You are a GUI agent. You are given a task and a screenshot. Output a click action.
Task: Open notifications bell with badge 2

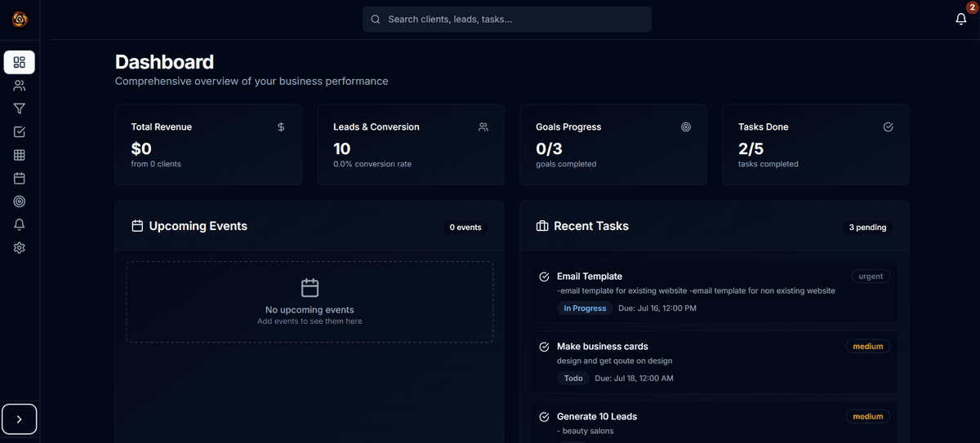tap(961, 19)
